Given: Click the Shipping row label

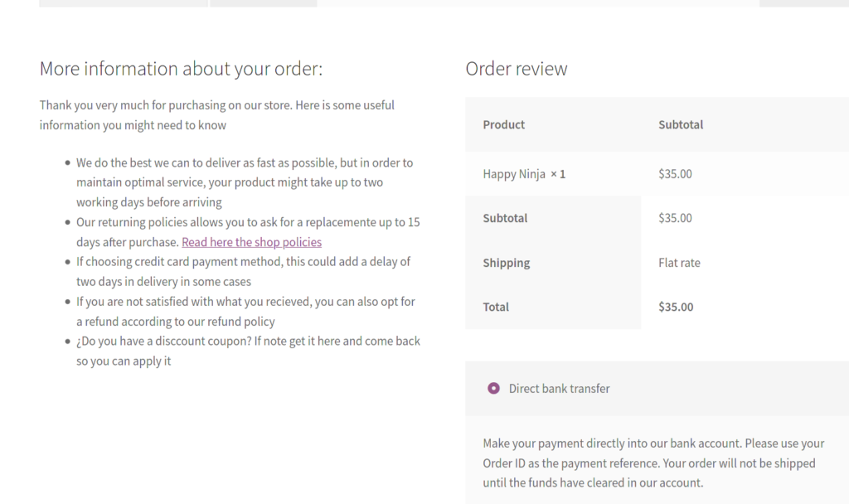Looking at the screenshot, I should click(x=507, y=263).
